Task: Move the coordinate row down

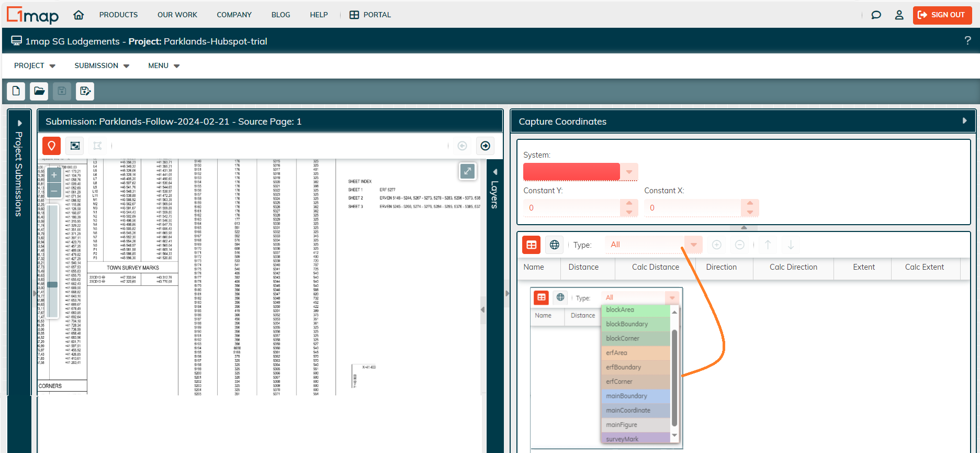Action: [791, 245]
